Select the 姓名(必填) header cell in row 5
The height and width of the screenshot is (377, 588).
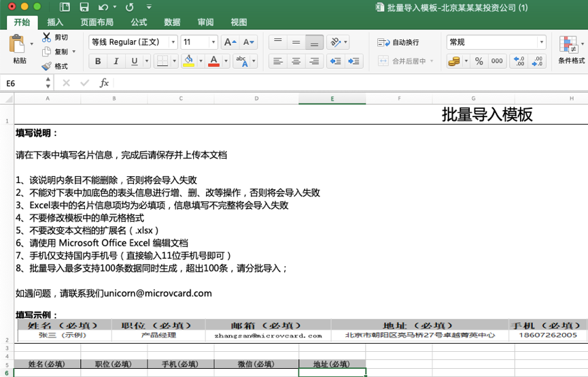click(x=48, y=364)
